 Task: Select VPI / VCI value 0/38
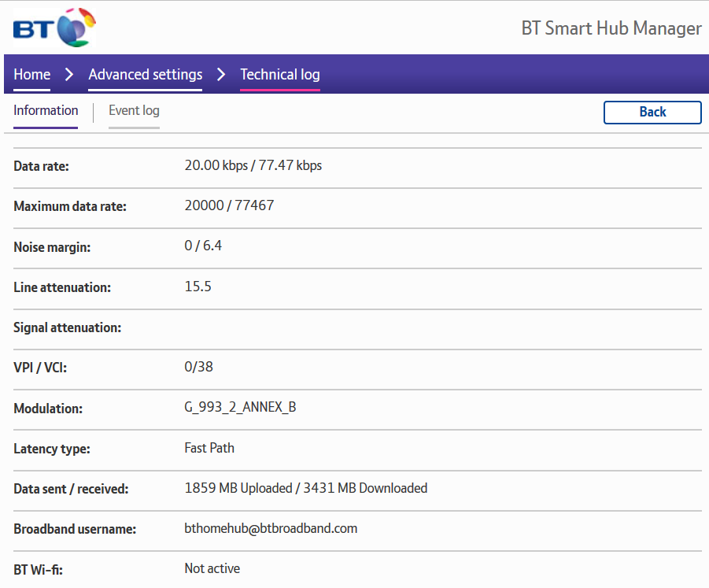click(x=198, y=366)
